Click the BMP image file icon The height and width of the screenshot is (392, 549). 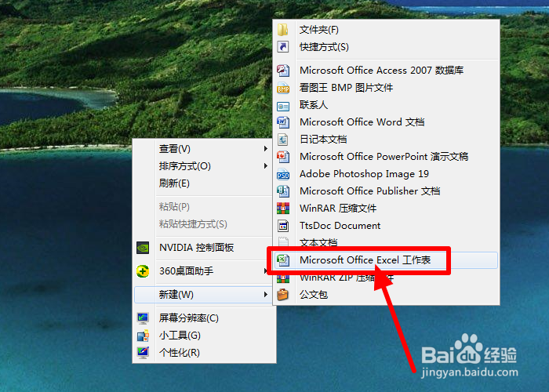click(x=283, y=88)
